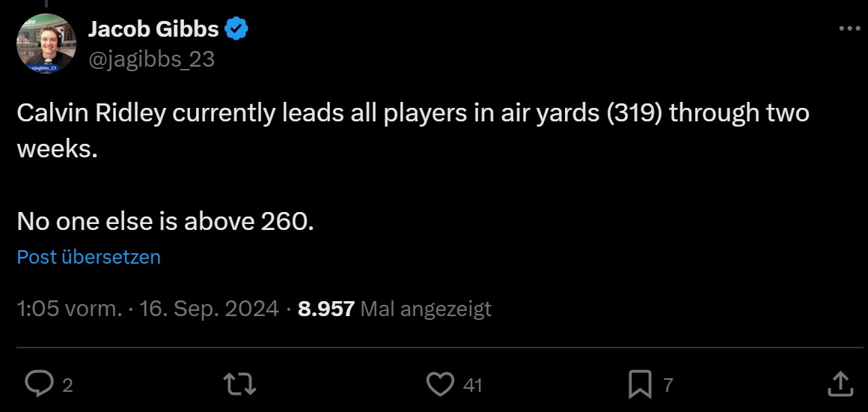Click the bookmark count of 7
Image resolution: width=868 pixels, height=412 pixels.
click(668, 385)
